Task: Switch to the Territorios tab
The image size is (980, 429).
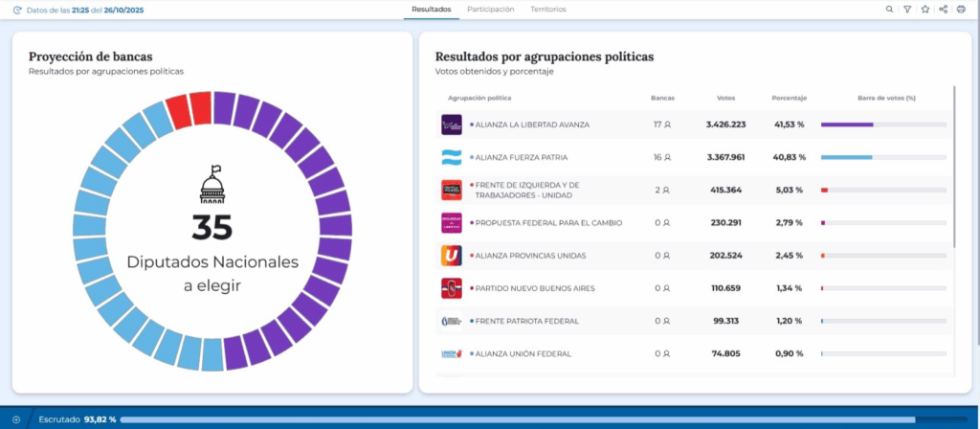Action: click(x=548, y=10)
